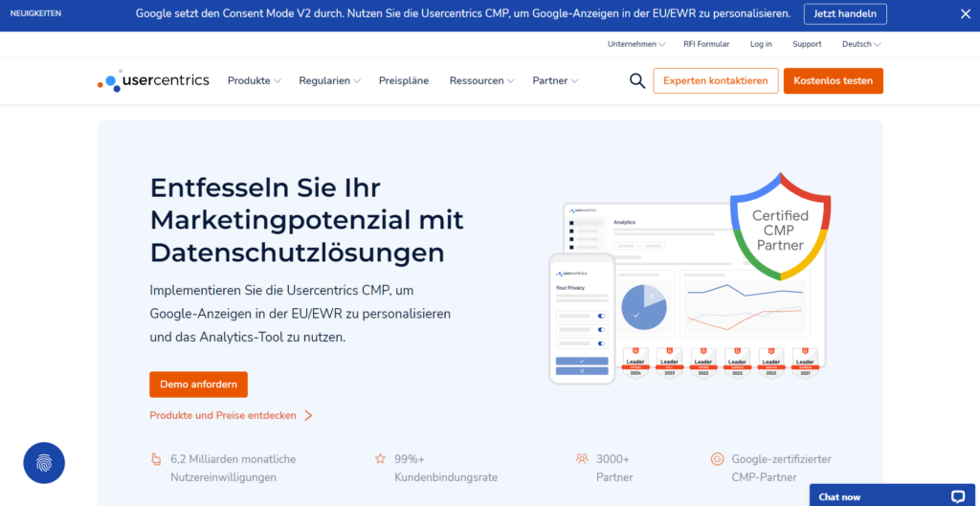The image size is (980, 506).
Task: Click the text 99%+ Kundenbindungsrate
Action: pos(446,468)
